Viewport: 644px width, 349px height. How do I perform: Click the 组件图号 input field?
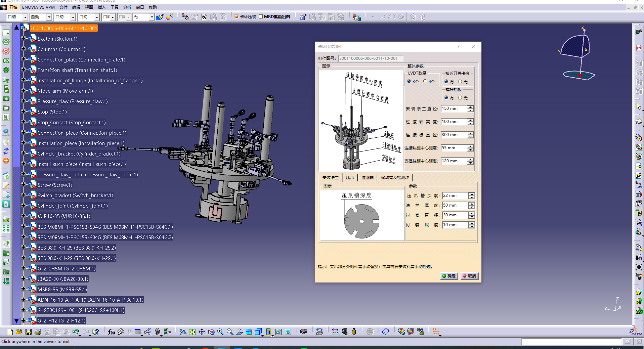[x=371, y=58]
